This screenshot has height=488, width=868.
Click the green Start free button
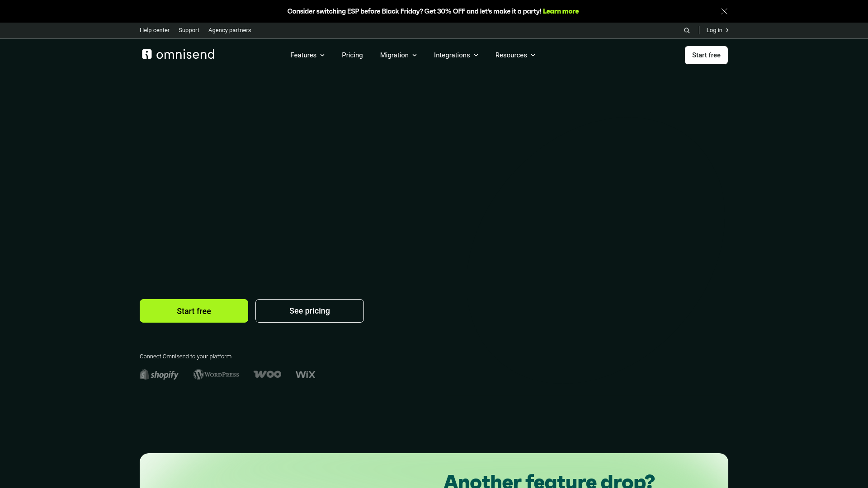[x=193, y=311]
